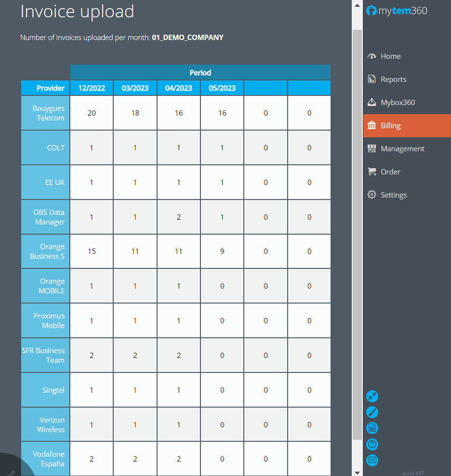Click the build 637 version text
Screen dimensions: 451x476
point(413,473)
